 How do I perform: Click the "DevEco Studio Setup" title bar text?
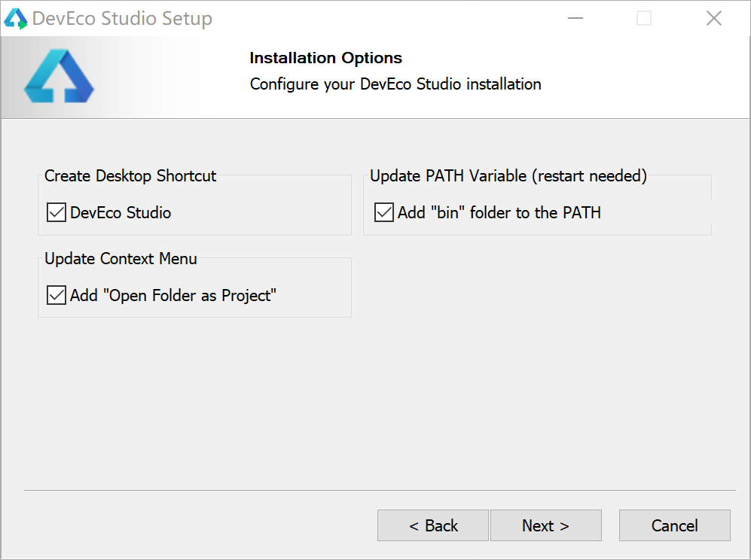tap(122, 18)
